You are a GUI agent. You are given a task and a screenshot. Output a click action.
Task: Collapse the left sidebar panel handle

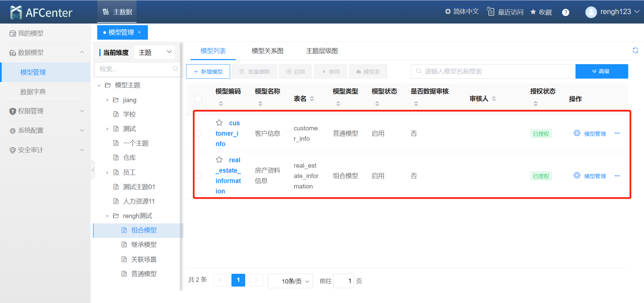[x=93, y=170]
